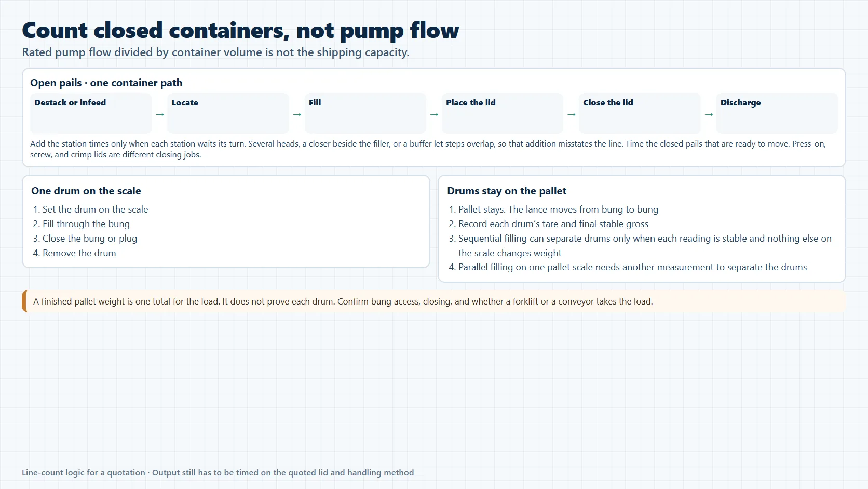Select the 'Discharge' step box
The image size is (868, 489).
point(777,113)
